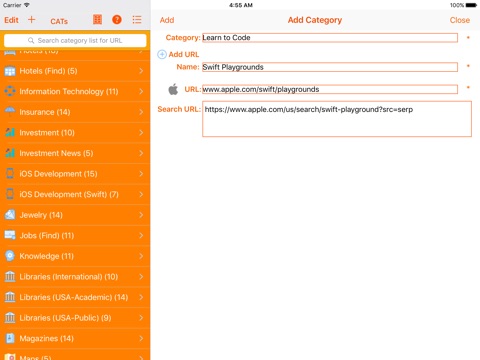Click the Magazines category icon
This screenshot has width=480, height=360.
(10, 338)
